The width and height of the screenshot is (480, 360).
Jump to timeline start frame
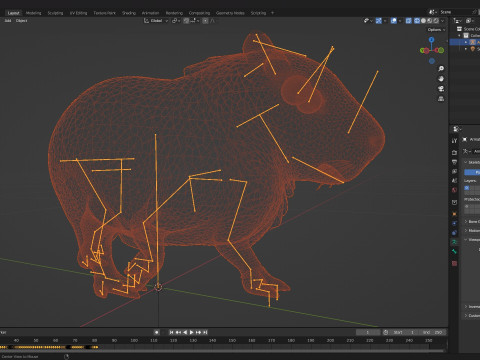tap(171, 332)
